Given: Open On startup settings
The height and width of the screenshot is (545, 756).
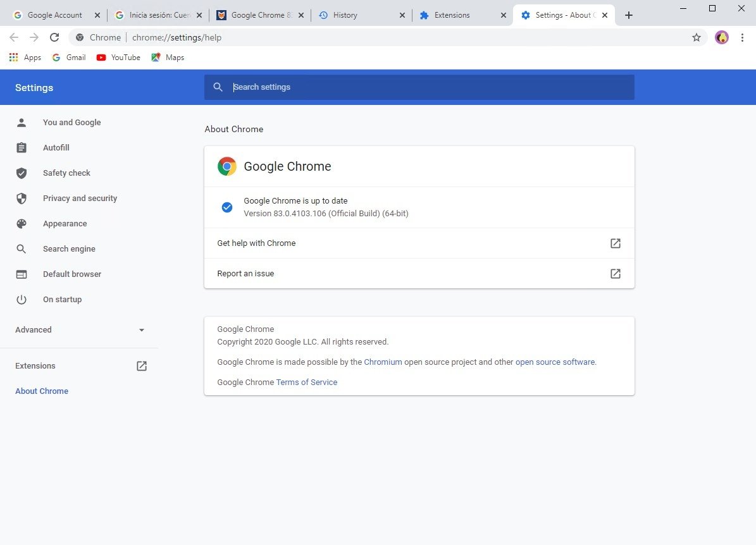Looking at the screenshot, I should [x=62, y=299].
